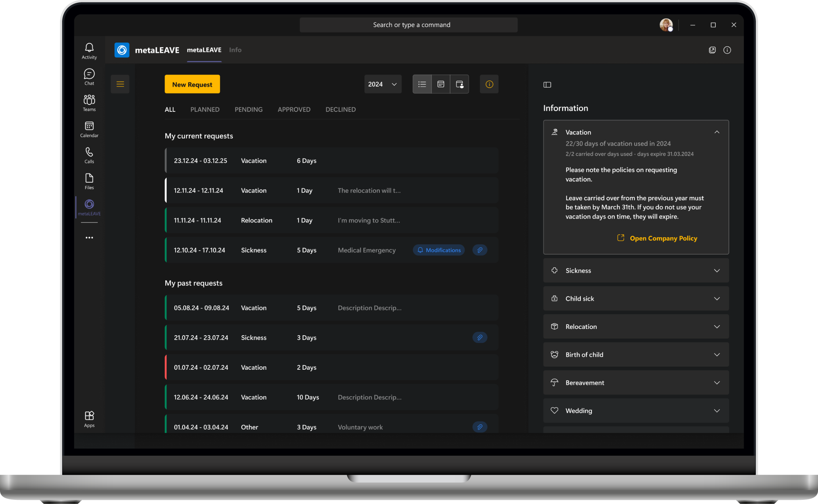Open attachment on Voluntary work request

click(480, 427)
